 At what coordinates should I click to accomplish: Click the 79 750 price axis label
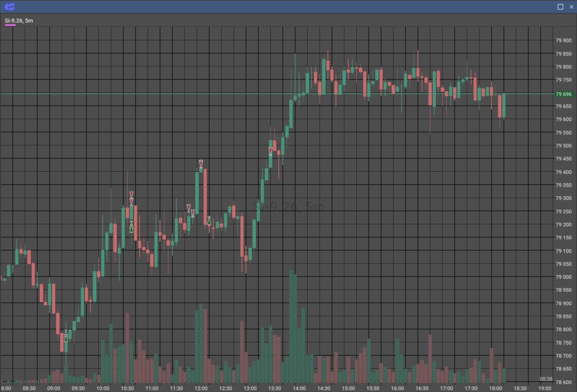click(x=564, y=80)
